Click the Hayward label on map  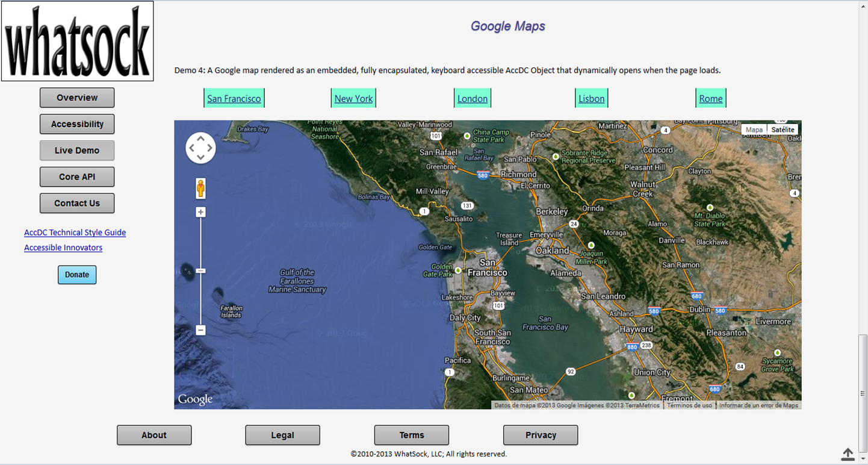[x=636, y=329]
